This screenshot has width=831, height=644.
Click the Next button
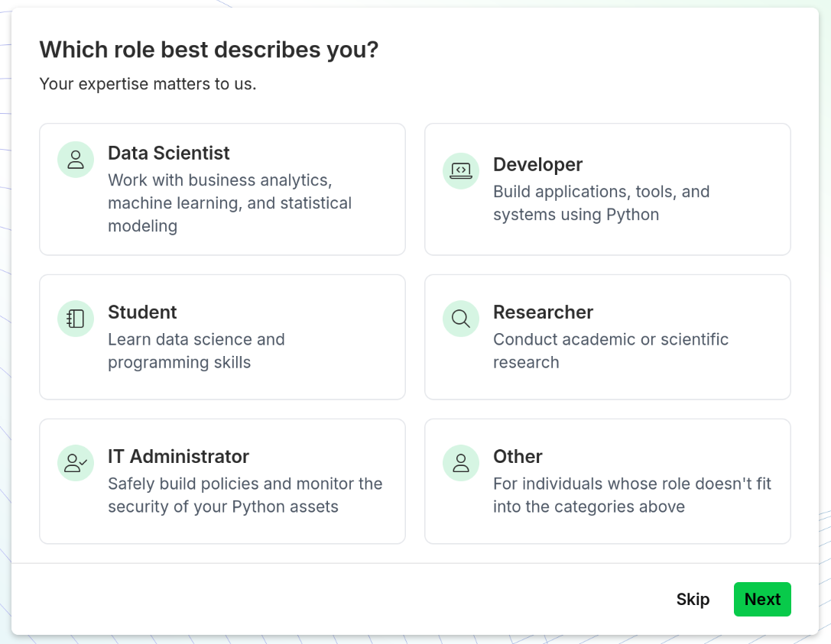click(762, 599)
